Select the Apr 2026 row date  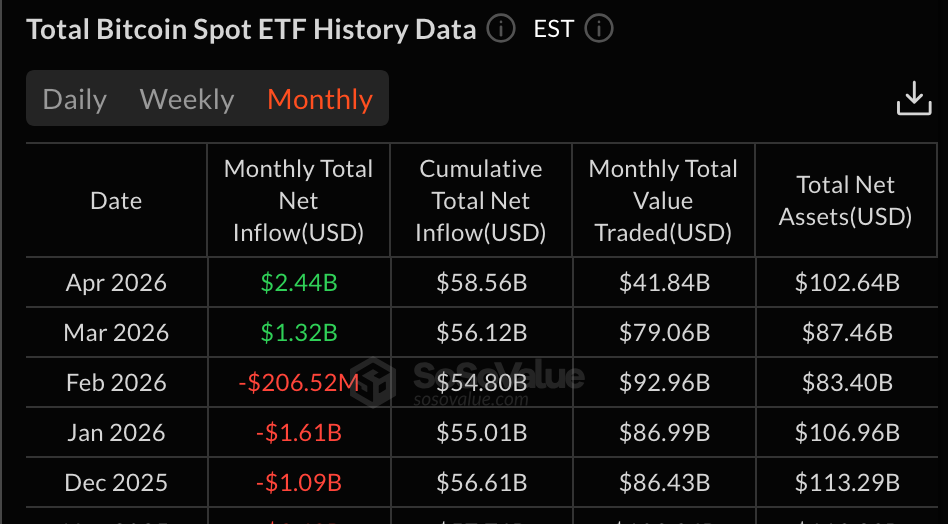(116, 283)
